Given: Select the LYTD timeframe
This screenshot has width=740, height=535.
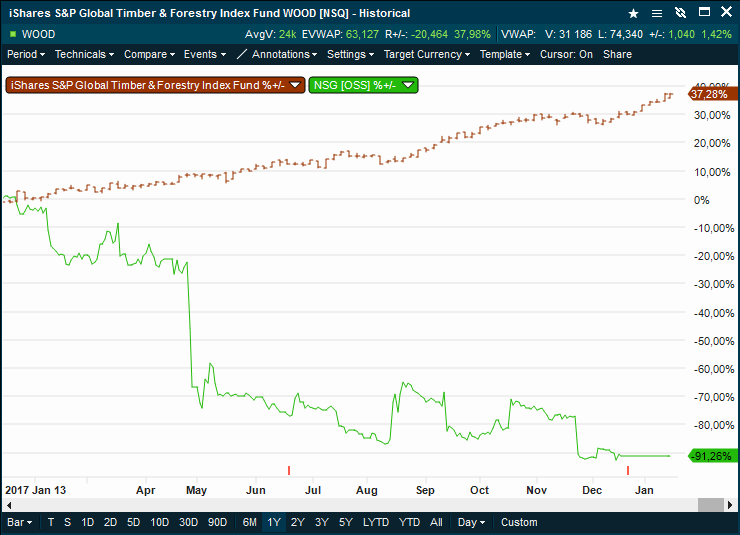Looking at the screenshot, I should (376, 522).
